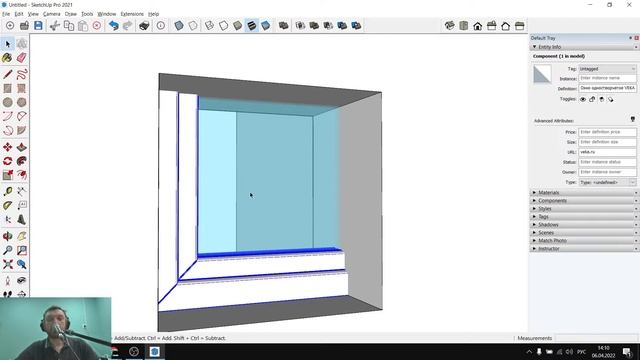This screenshot has width=640, height=360.
Task: Choose the red Rotate tool
Action: (7, 161)
